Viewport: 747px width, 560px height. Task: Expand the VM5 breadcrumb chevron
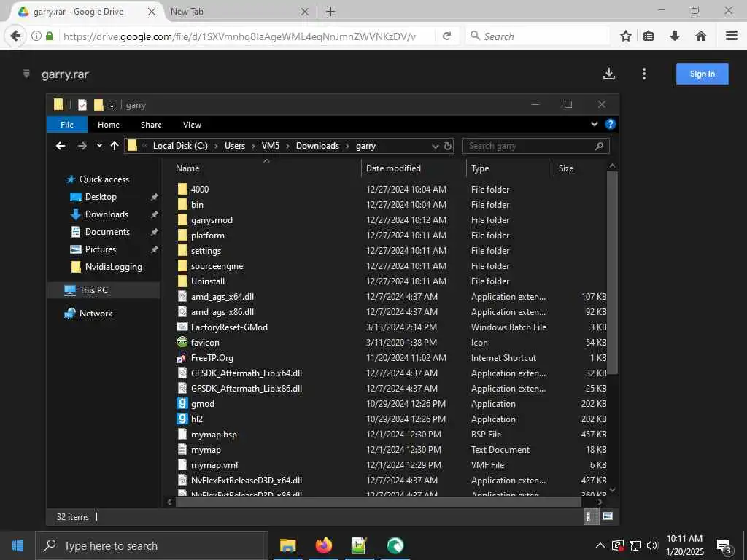(287, 146)
